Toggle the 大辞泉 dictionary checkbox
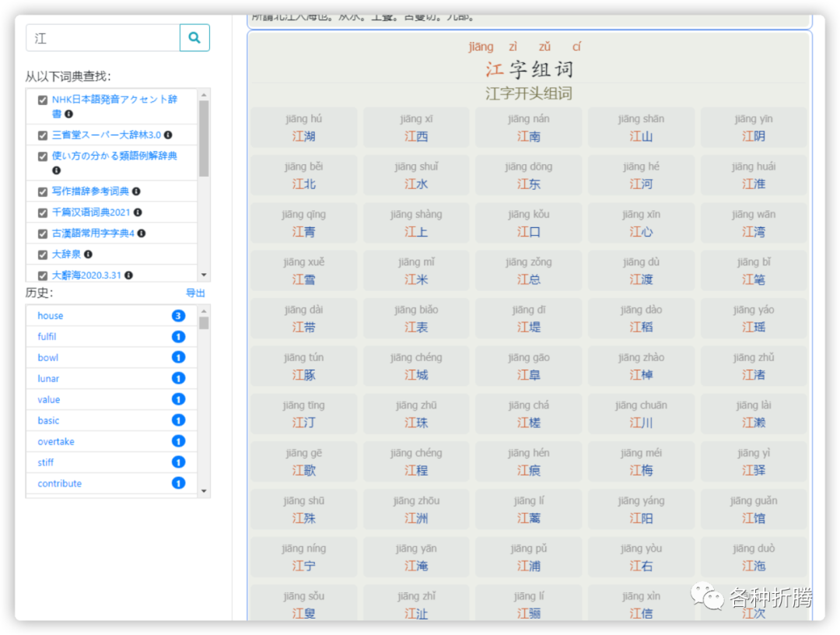The image size is (840, 635). coord(43,254)
